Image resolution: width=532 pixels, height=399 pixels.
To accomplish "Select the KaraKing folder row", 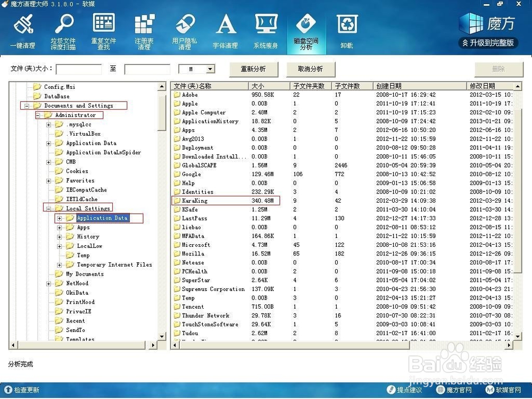I will coord(342,201).
